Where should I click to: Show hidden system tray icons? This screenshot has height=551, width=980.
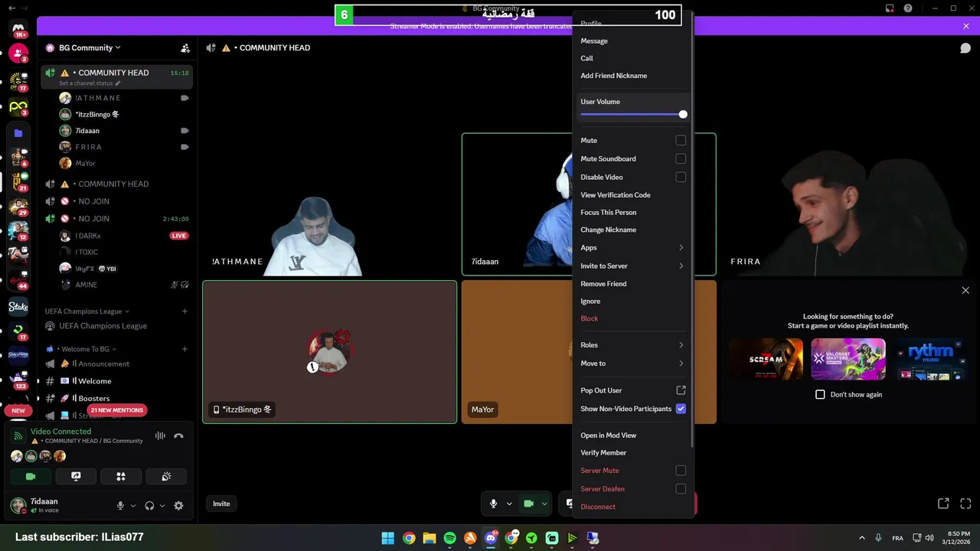pos(861,538)
